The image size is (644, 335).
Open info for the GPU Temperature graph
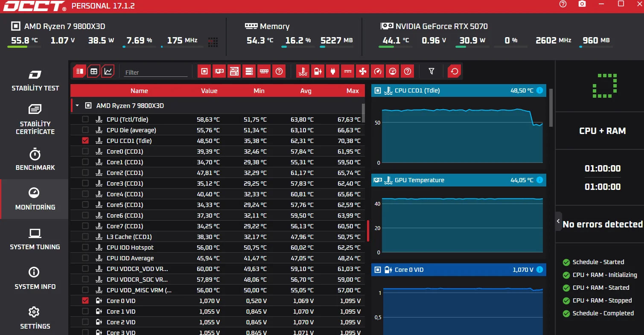pyautogui.click(x=540, y=180)
